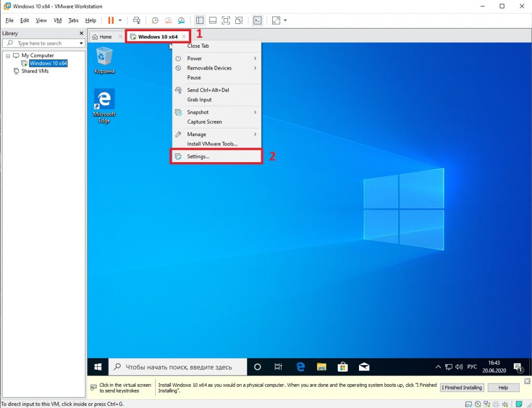Toggle the console view toolbar icon
The image size is (532, 408).
pyautogui.click(x=258, y=20)
